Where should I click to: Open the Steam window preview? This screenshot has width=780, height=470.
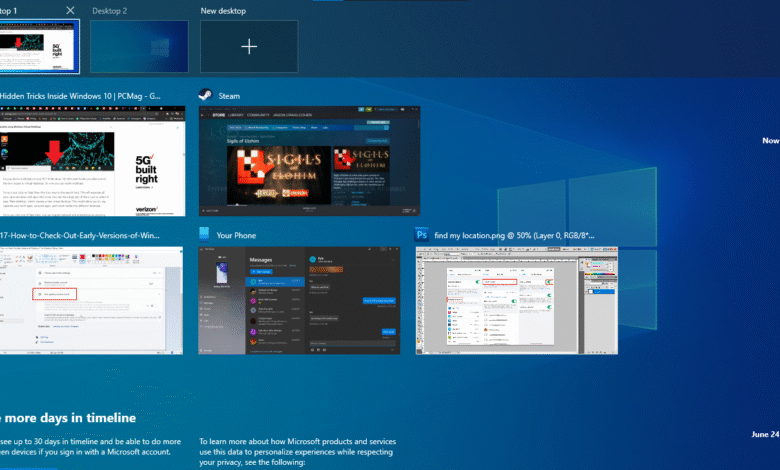(x=299, y=160)
